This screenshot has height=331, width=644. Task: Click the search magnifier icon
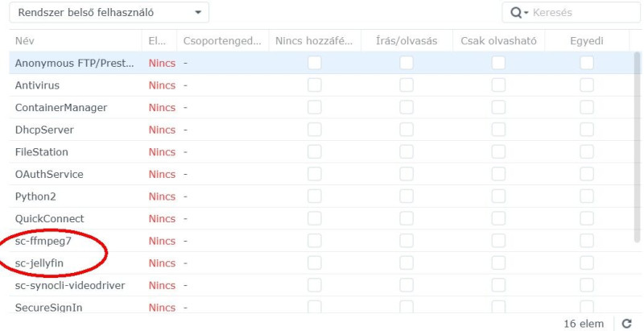click(x=512, y=13)
